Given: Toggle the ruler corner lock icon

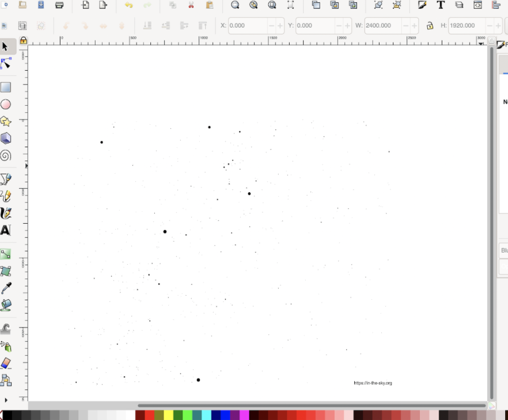Looking at the screenshot, I should click(x=23, y=40).
